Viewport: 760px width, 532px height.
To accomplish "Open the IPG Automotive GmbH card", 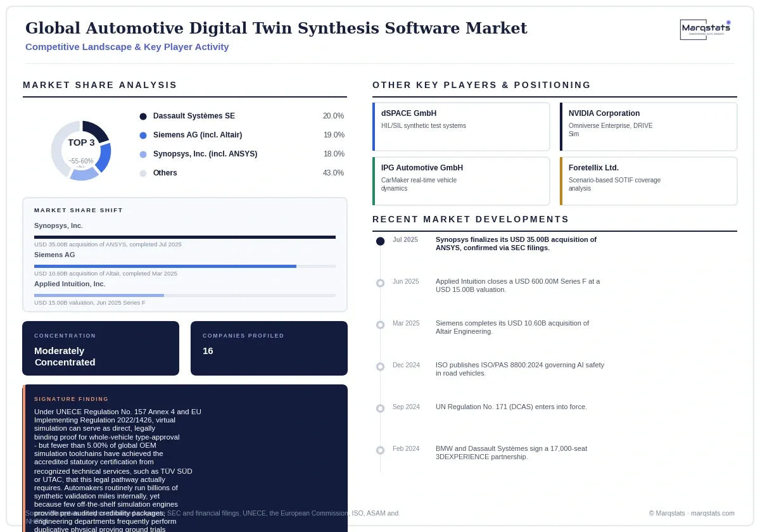I will click(461, 181).
